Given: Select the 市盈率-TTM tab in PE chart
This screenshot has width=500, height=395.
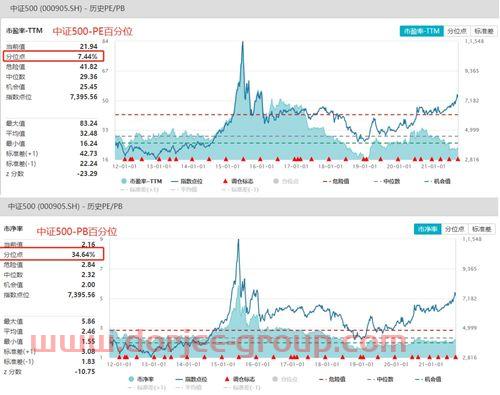Looking at the screenshot, I should (x=422, y=31).
